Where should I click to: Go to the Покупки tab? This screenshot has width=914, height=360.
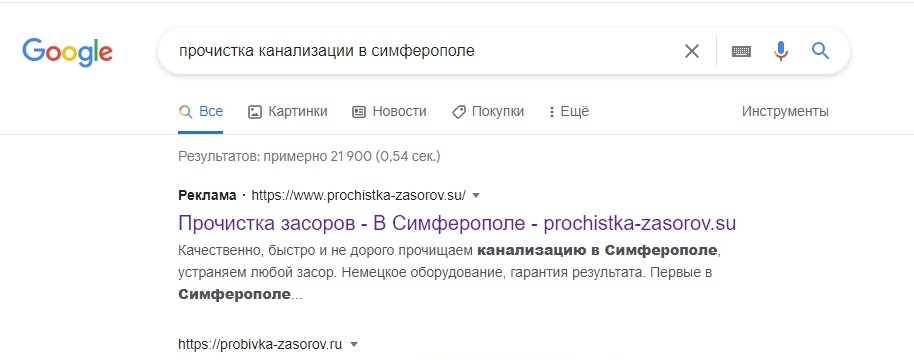488,111
